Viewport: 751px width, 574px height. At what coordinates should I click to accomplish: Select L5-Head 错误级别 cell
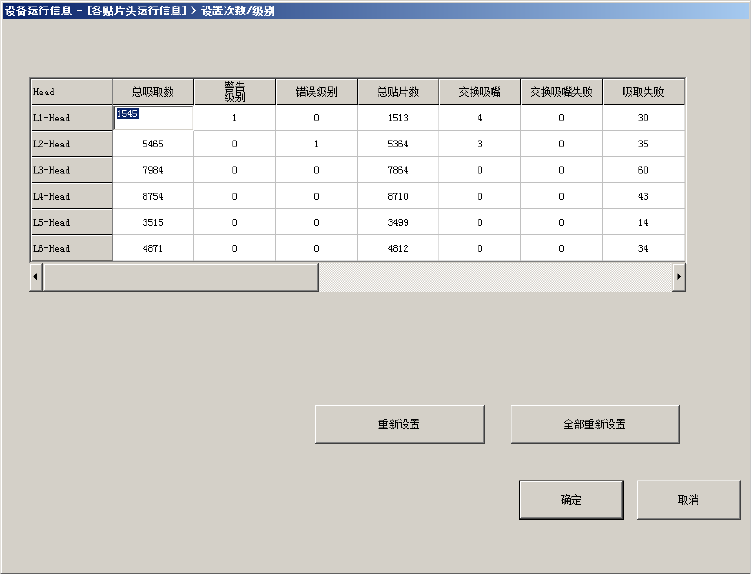coord(317,222)
